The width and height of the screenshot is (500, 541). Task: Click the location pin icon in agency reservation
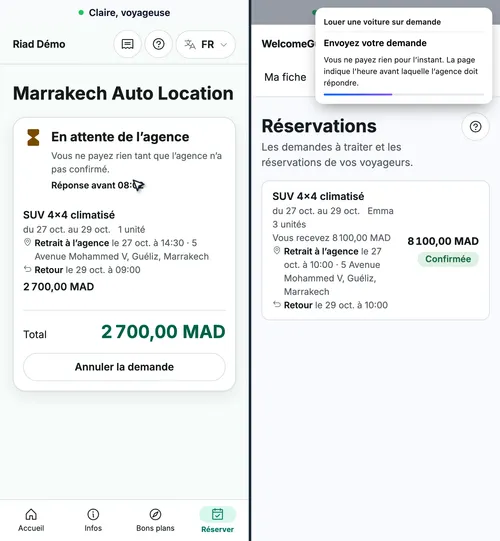276,250
